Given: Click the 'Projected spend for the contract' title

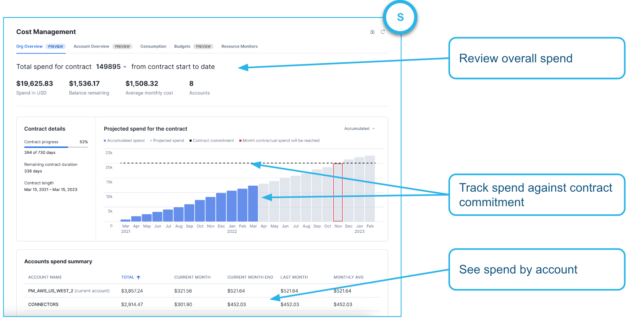Looking at the screenshot, I should (145, 129).
